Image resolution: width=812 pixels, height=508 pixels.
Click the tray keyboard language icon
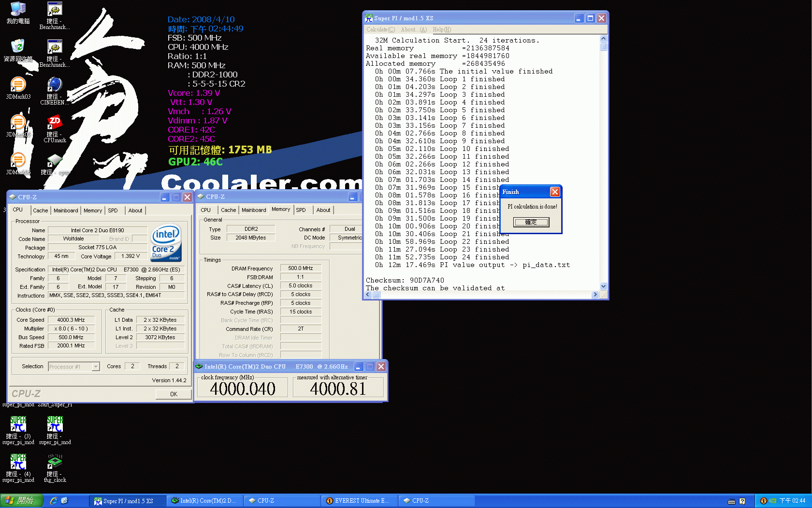(x=732, y=501)
